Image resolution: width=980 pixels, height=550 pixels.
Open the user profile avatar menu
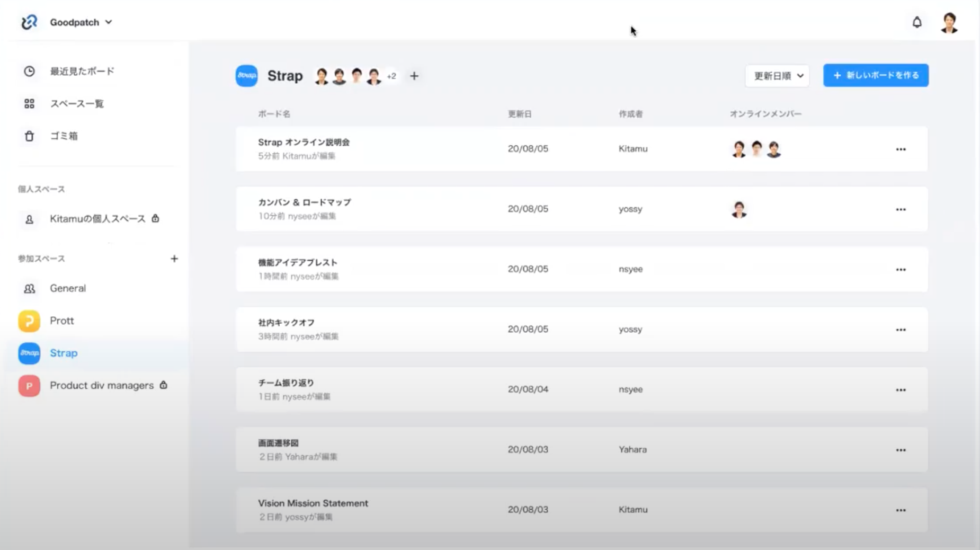tap(949, 23)
